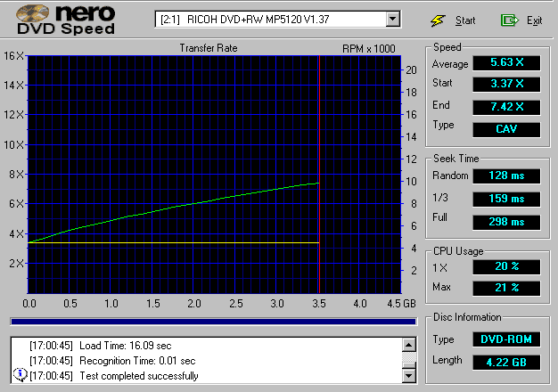Click the log scrollbar down arrow
The image size is (558, 392).
409,375
